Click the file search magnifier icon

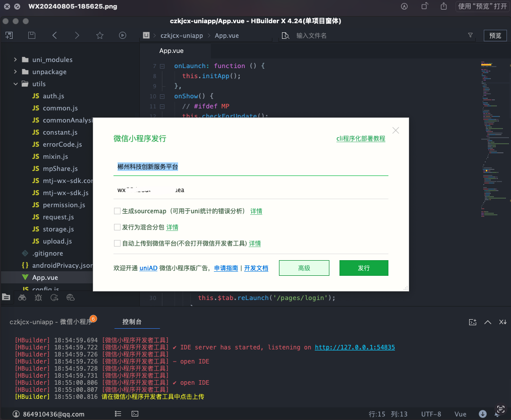coord(286,35)
